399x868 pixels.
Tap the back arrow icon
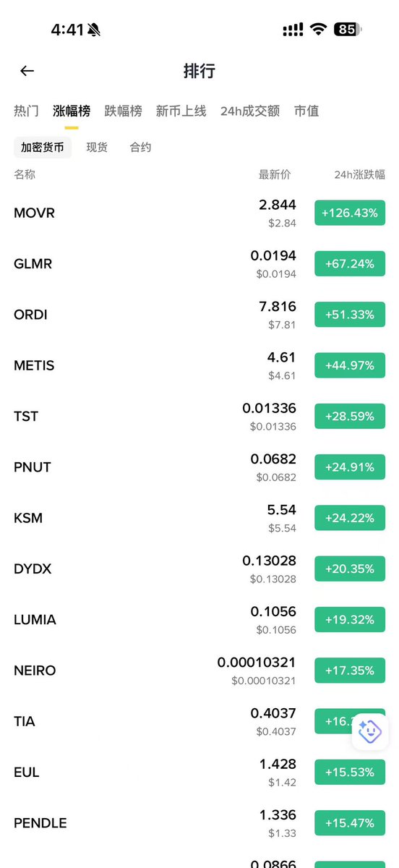[27, 71]
